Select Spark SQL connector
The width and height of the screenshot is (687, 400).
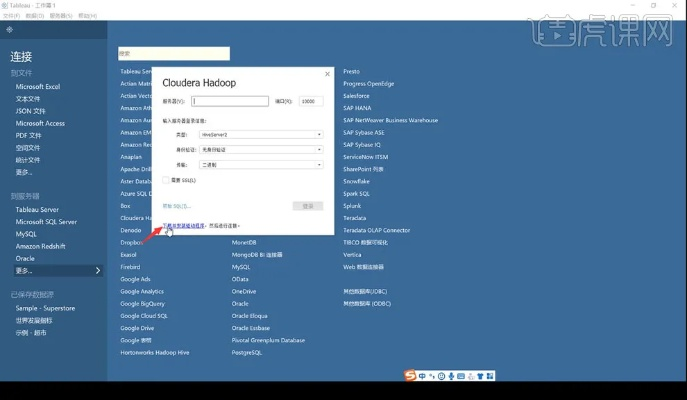(356, 194)
